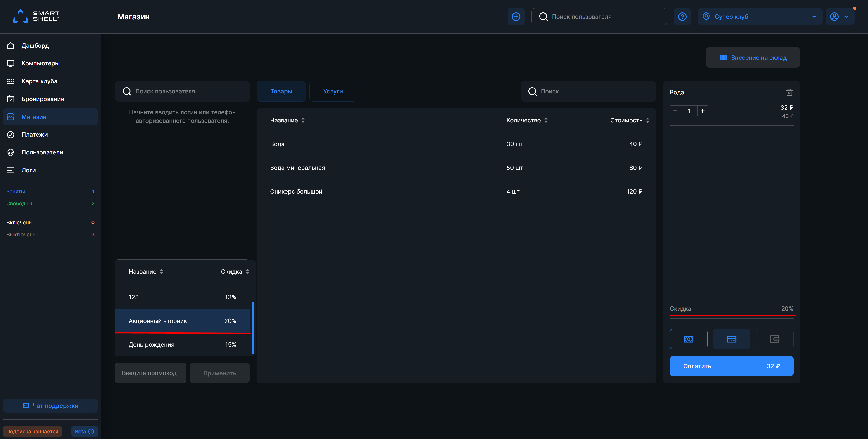868x439 pixels.
Task: Click the plus add icon in header
Action: point(516,17)
